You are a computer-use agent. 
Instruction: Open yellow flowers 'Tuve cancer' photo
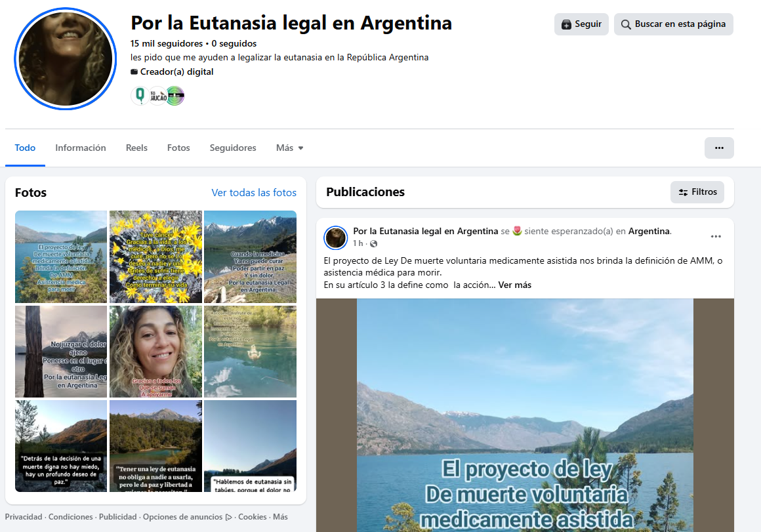coord(155,256)
